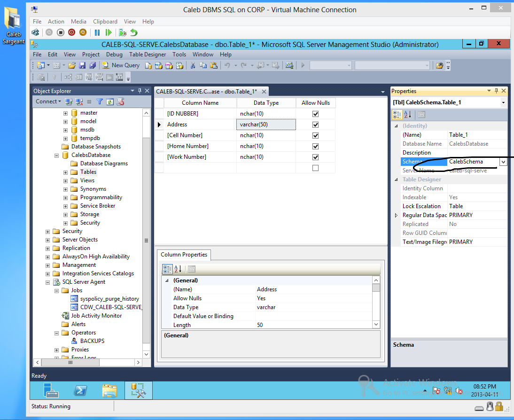Turn off the virtual machine
The width and height of the screenshot is (514, 420).
coord(60,32)
